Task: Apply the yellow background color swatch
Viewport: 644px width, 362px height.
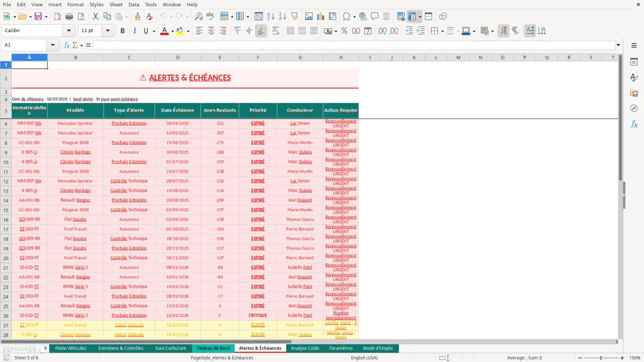Action: (x=180, y=31)
